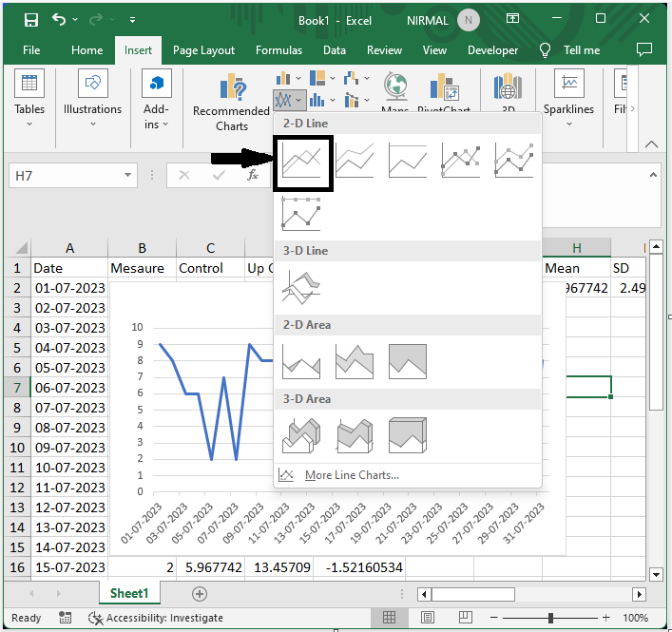The image size is (672, 632).
Task: Switch to the Page Layout tab
Action: pyautogui.click(x=203, y=50)
